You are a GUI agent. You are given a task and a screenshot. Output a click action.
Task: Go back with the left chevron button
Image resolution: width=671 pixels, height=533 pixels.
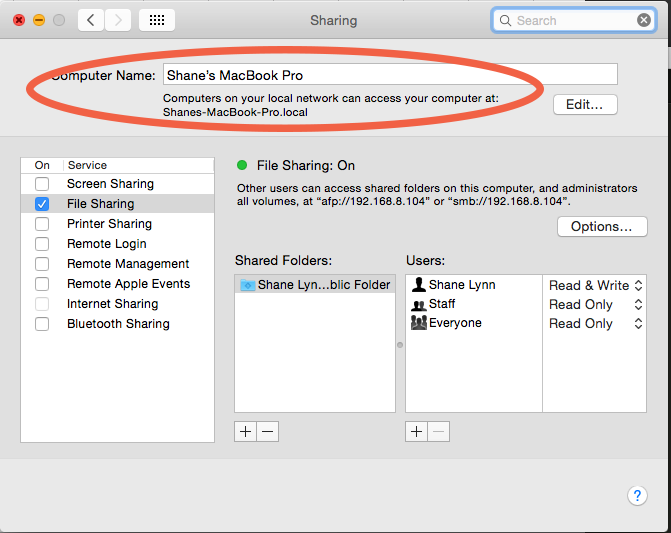point(91,20)
